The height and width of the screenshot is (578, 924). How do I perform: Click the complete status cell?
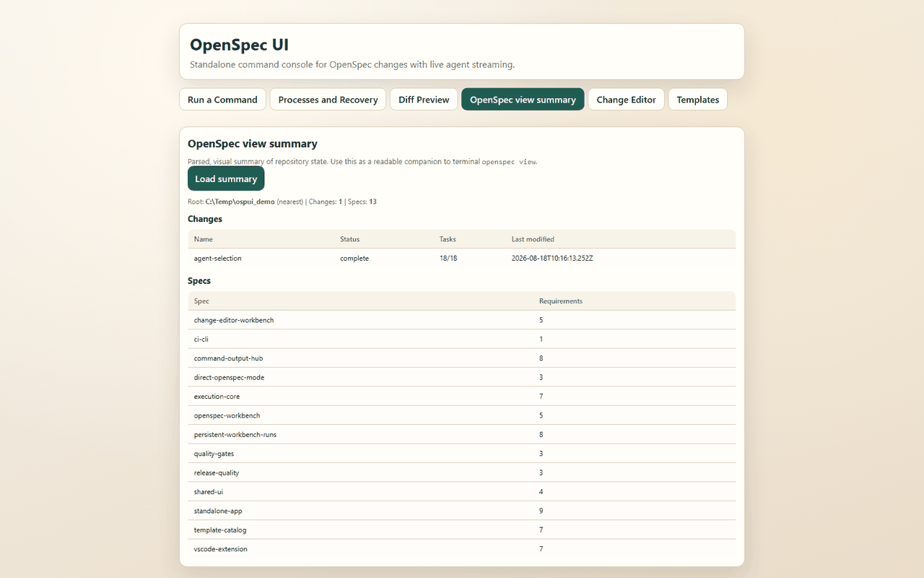[354, 258]
